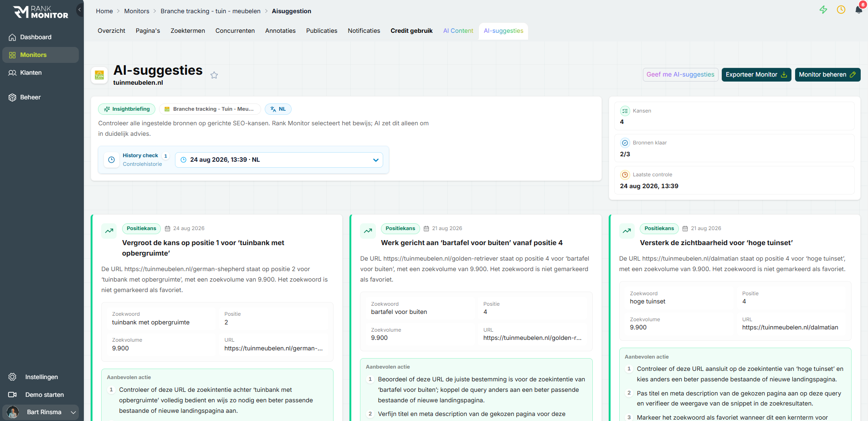
Task: Switch to the Overzicht tab
Action: tap(111, 31)
